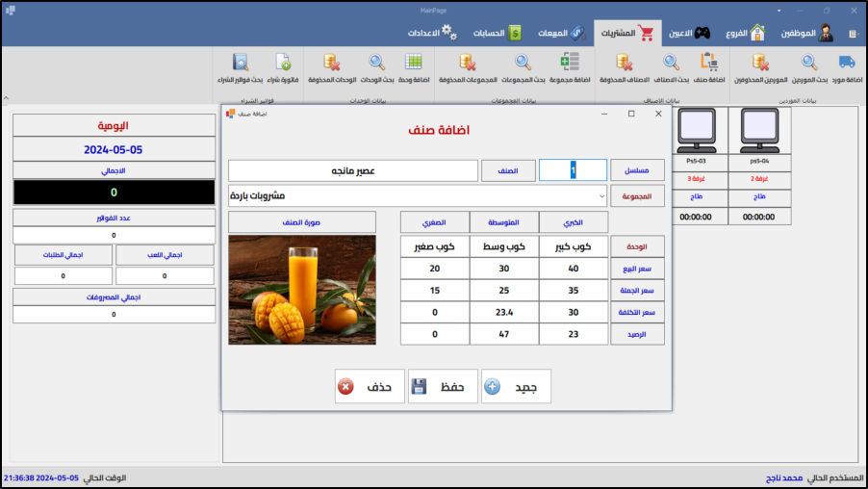The height and width of the screenshot is (489, 868).
Task: Switch to the Sales (المبيعات) tab
Action: pyautogui.click(x=555, y=33)
